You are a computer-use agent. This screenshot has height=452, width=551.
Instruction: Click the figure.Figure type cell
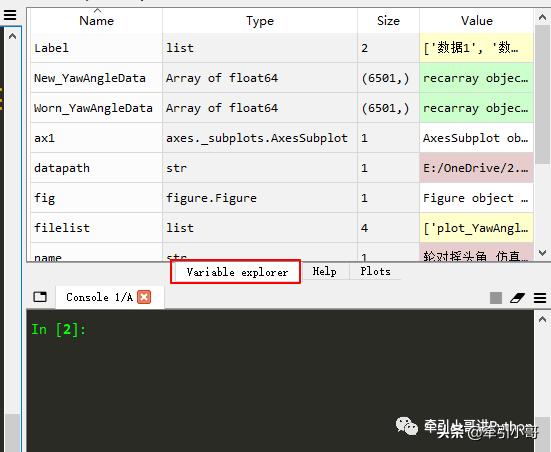tap(260, 198)
